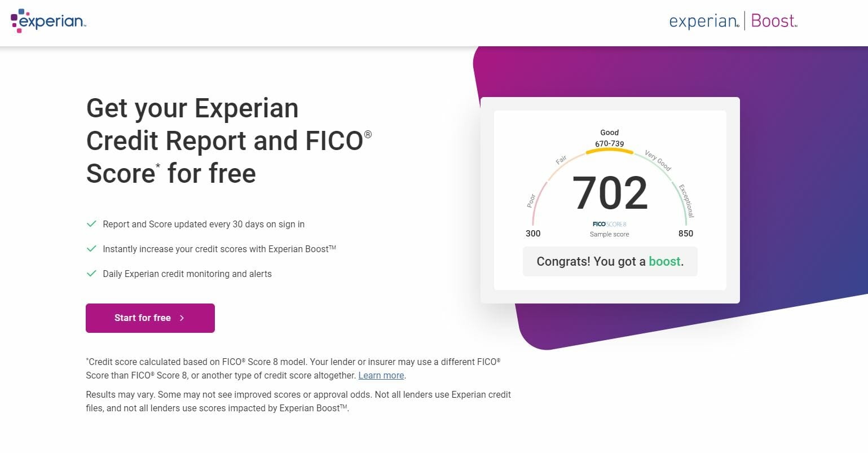Viewport: 868px width, 453px height.
Task: Click checkmark beside Daily Experian credit monitoring
Action: [91, 274]
